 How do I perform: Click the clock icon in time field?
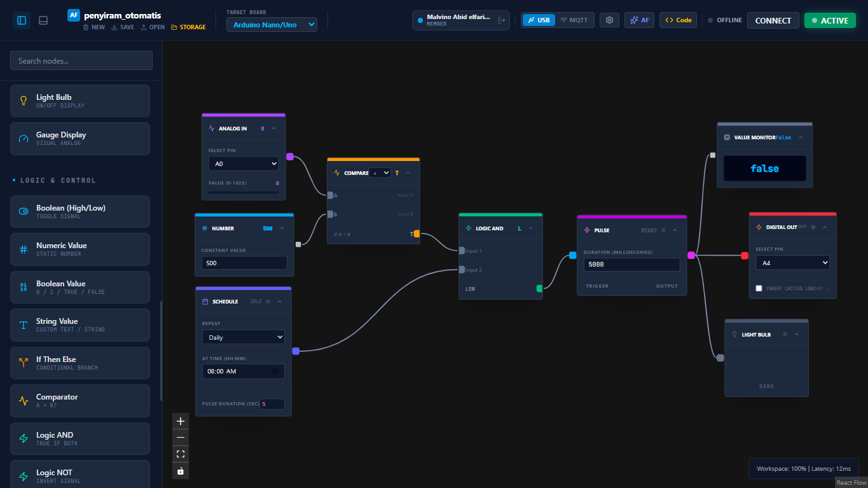[275, 371]
